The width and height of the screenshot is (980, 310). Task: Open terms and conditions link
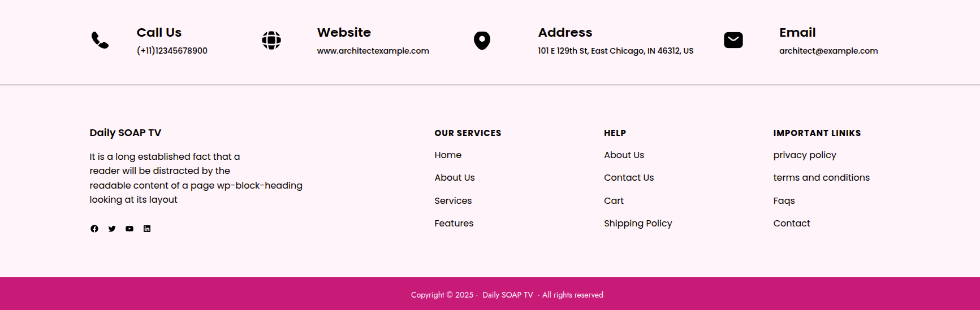(822, 178)
